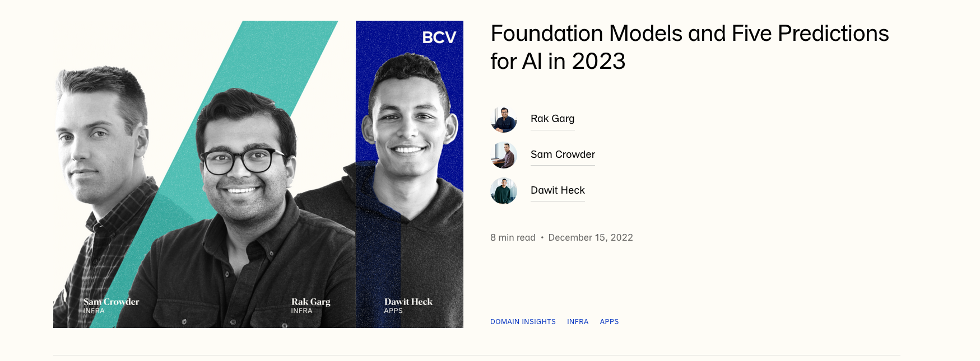Click the 8 min read label

point(513,238)
